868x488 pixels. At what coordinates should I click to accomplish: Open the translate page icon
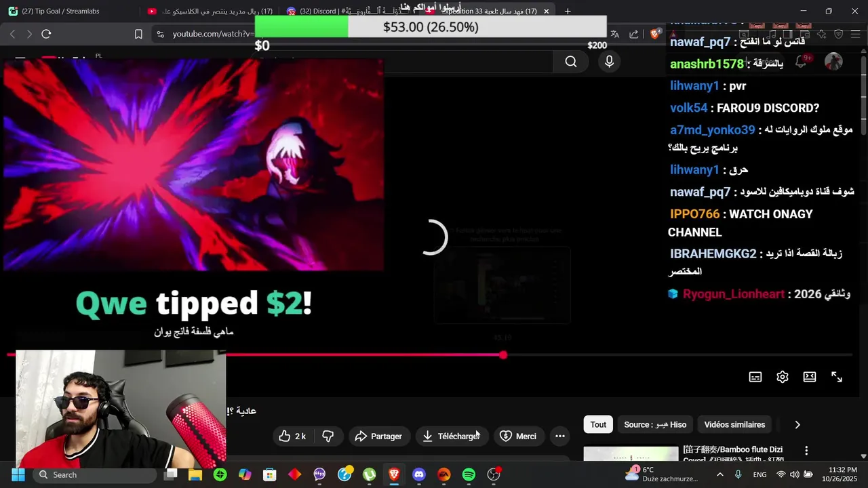[x=614, y=34]
